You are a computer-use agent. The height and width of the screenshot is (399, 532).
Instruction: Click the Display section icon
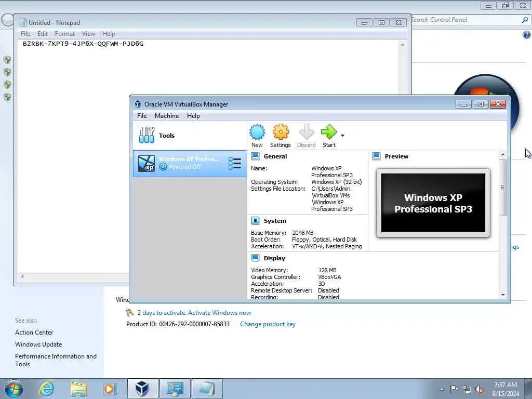tap(255, 258)
